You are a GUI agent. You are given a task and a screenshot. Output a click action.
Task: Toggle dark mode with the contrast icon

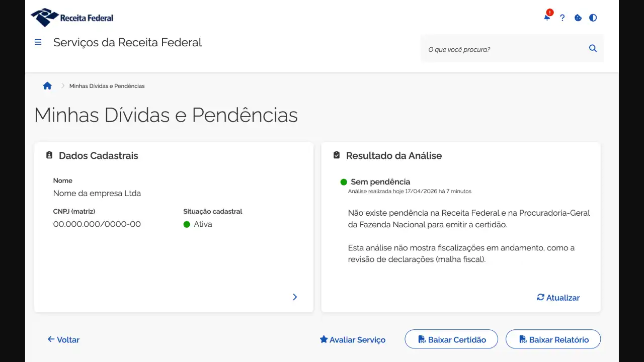[593, 18]
